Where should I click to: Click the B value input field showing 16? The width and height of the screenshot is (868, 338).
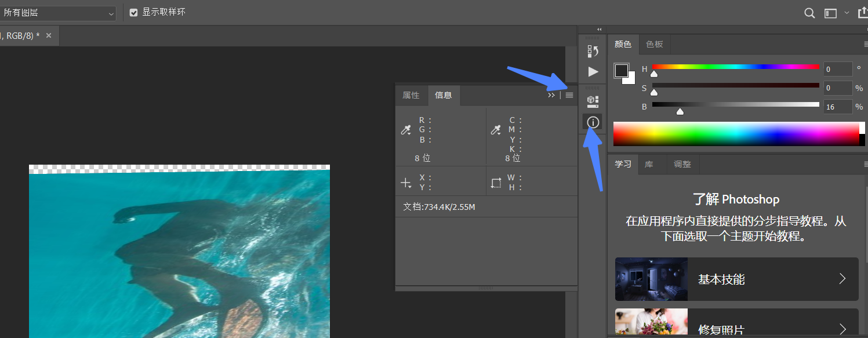click(x=838, y=107)
